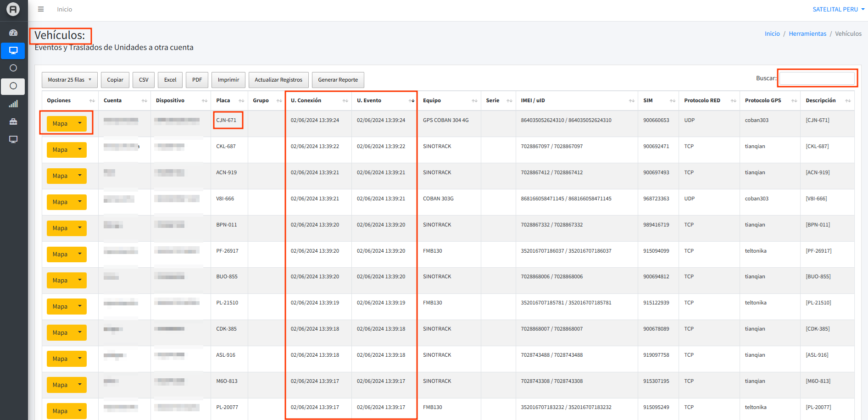868x420 pixels.
Task: Click the round logo at sidebar top
Action: tap(13, 9)
